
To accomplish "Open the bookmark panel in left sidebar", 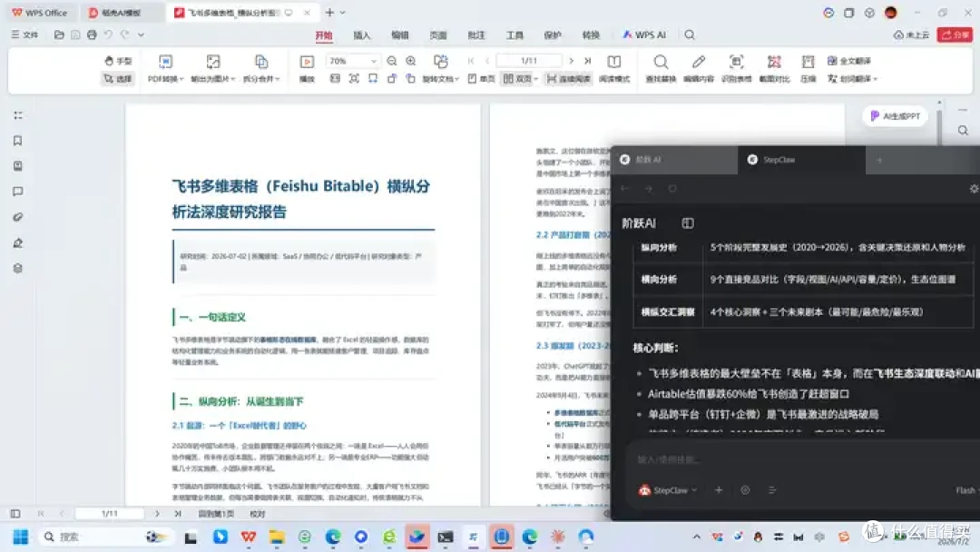I will click(x=17, y=141).
